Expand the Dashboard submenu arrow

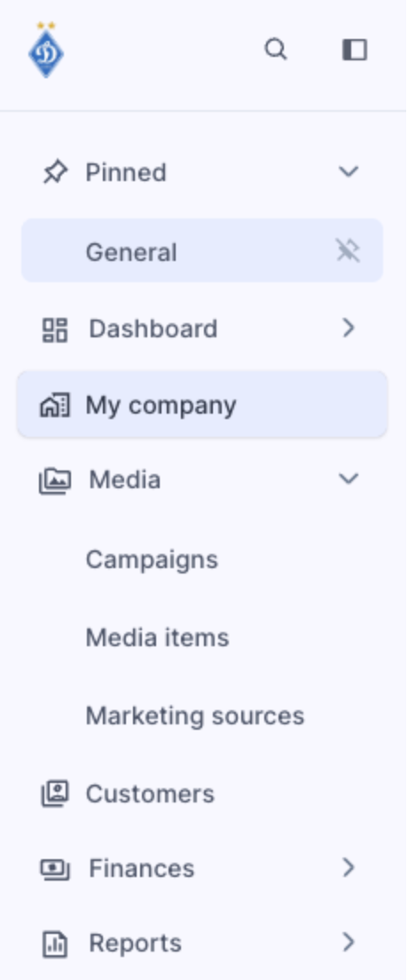pyautogui.click(x=349, y=328)
